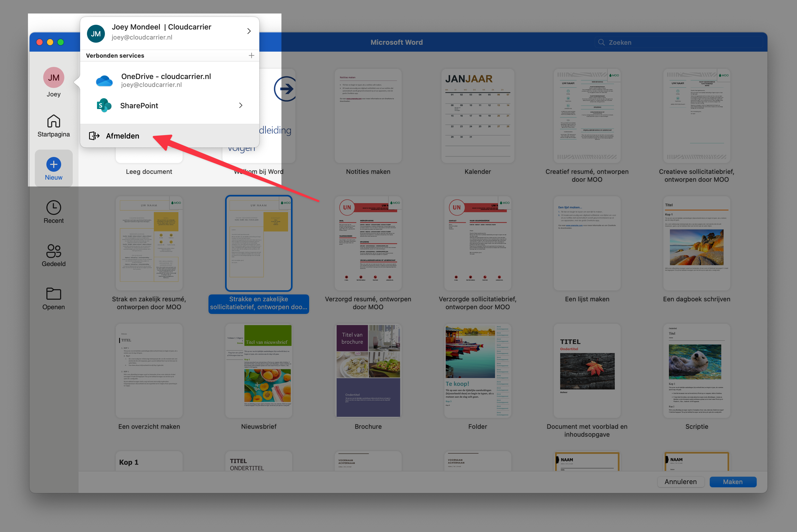797x532 pixels.
Task: Select Verzorgd resumé MOO template
Action: 368,243
